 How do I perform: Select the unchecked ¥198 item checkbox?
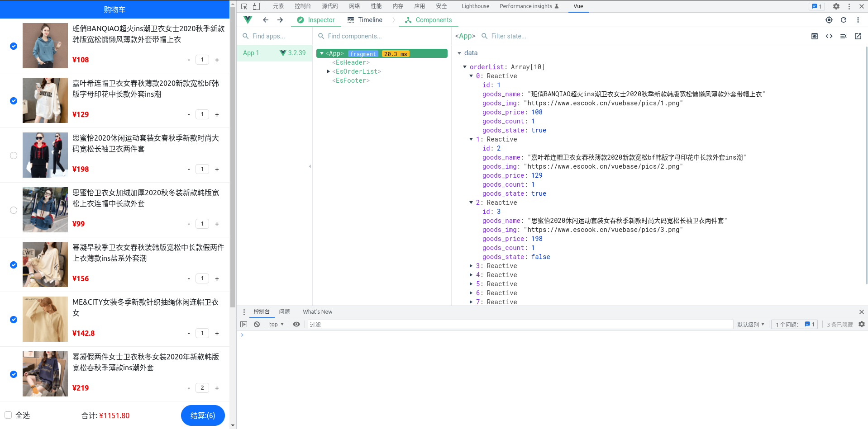pyautogui.click(x=14, y=156)
